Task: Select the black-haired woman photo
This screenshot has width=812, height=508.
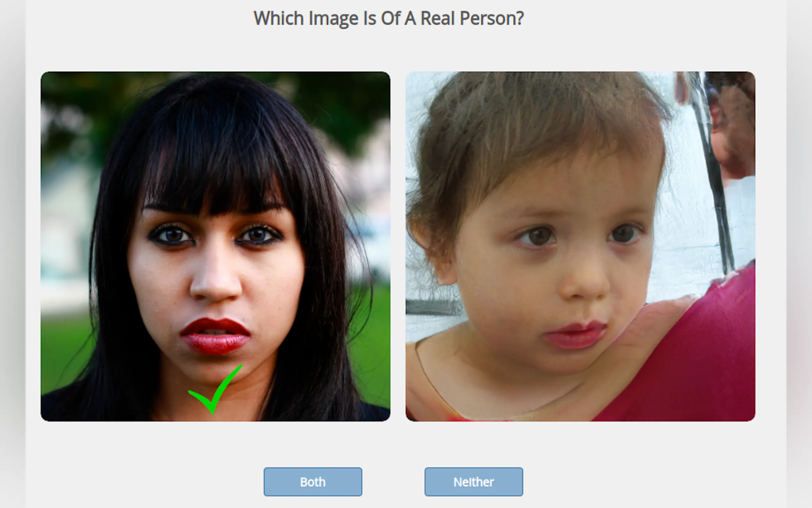Action: click(x=215, y=246)
